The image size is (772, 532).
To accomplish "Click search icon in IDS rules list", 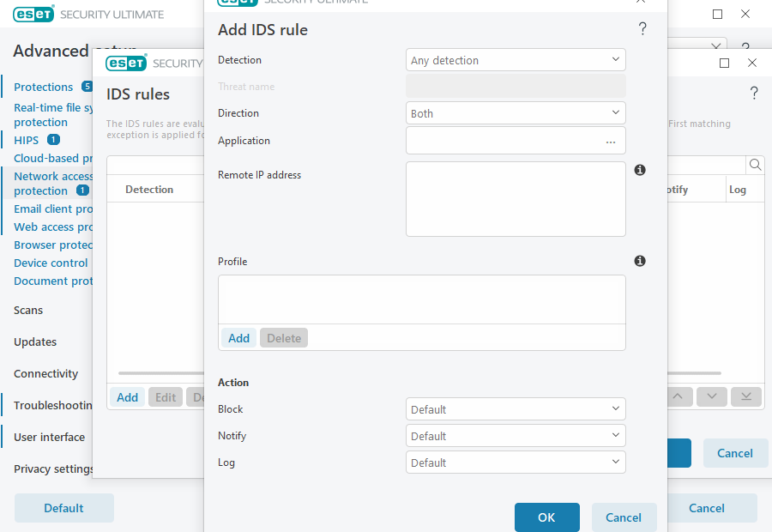I will coord(755,165).
